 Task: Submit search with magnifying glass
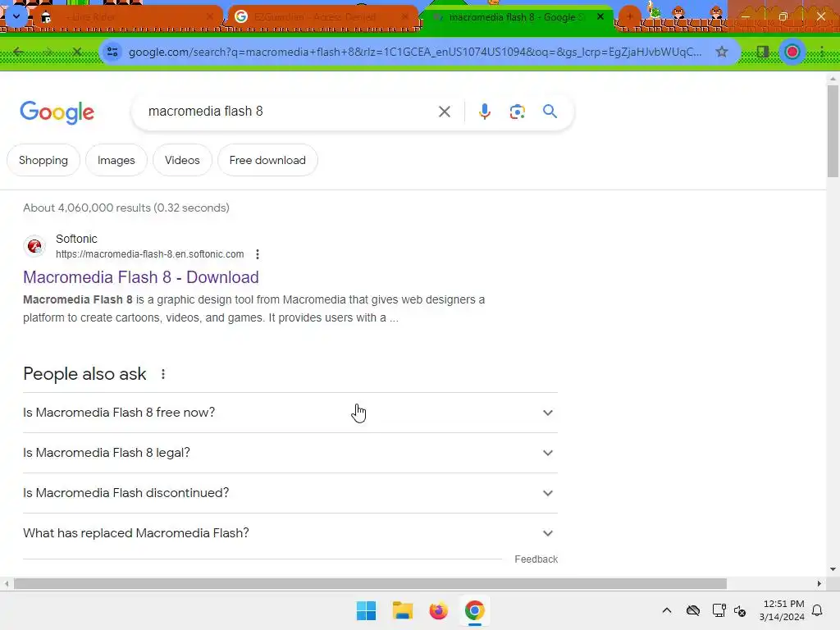pyautogui.click(x=550, y=112)
